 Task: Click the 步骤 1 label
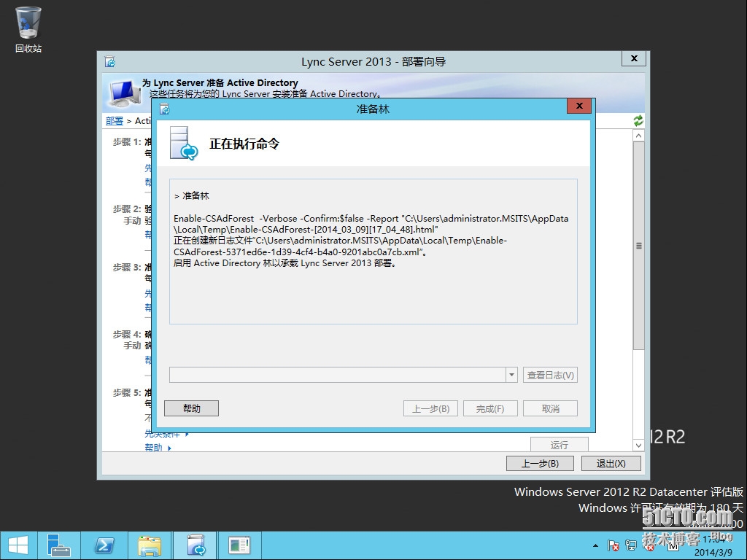(x=127, y=142)
